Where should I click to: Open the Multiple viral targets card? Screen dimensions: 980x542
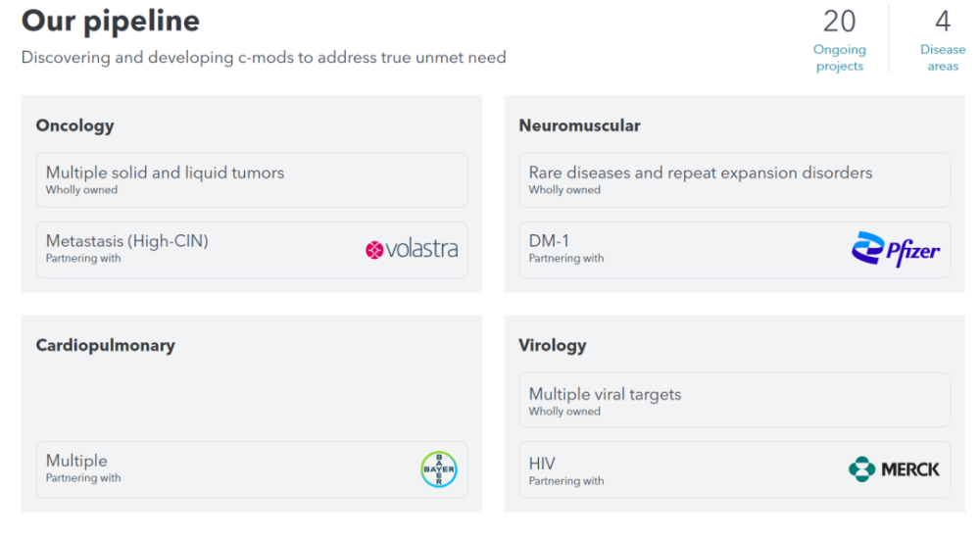[x=734, y=400]
